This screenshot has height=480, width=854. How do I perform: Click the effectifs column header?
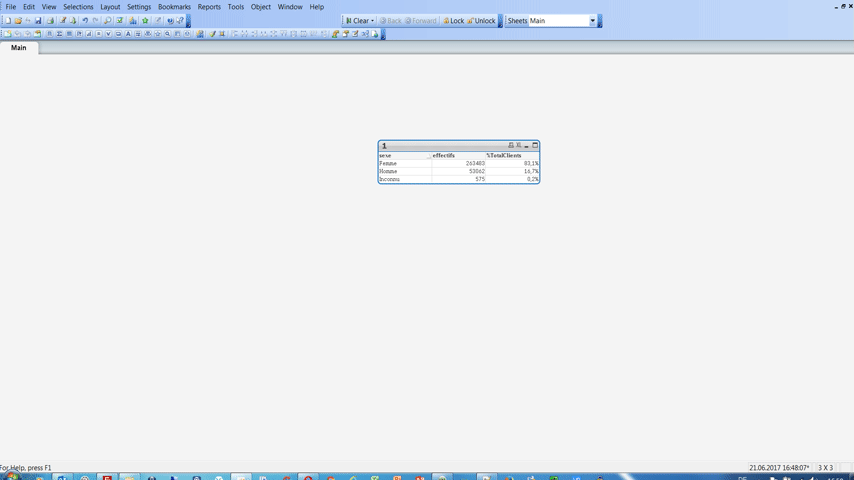tap(459, 155)
